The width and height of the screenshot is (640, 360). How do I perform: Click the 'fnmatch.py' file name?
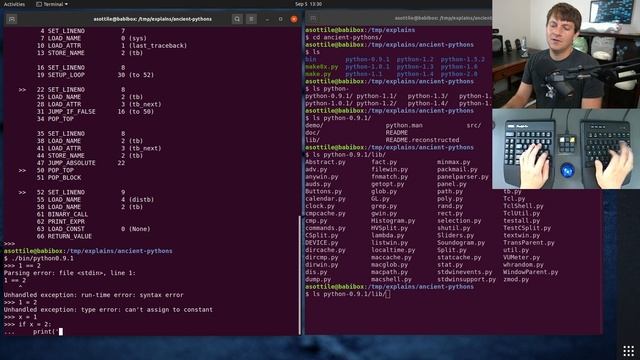coord(389,177)
